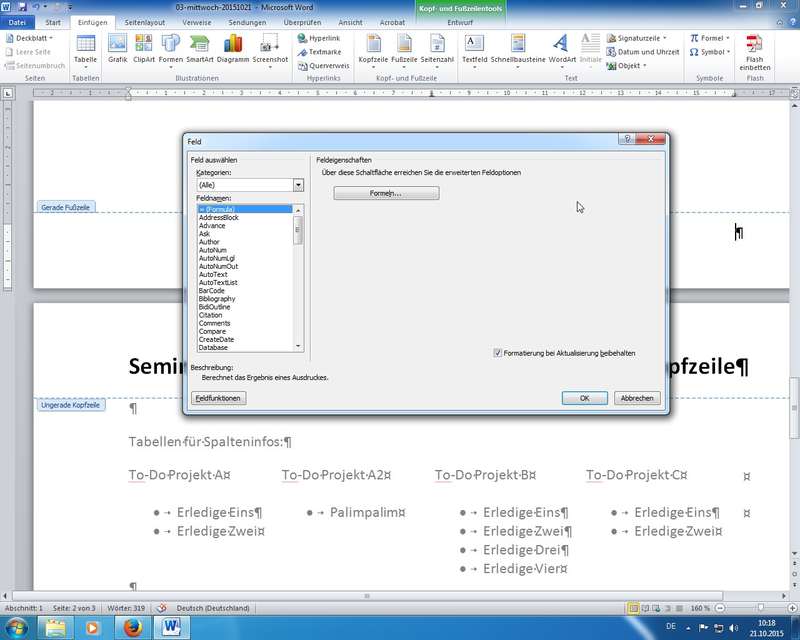Click the WordArt icon
This screenshot has height=640, width=800.
[562, 46]
